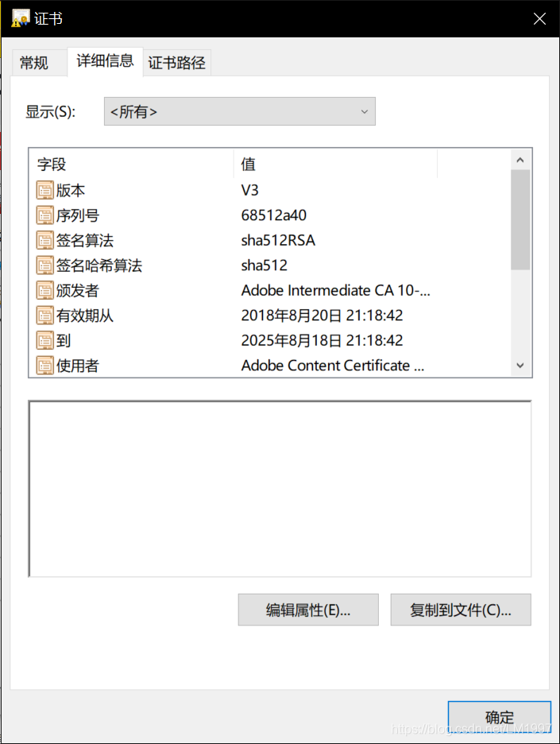Image resolution: width=560 pixels, height=744 pixels.
Task: Click the date 2018年8月20日 21:18:42
Action: pyautogui.click(x=322, y=316)
